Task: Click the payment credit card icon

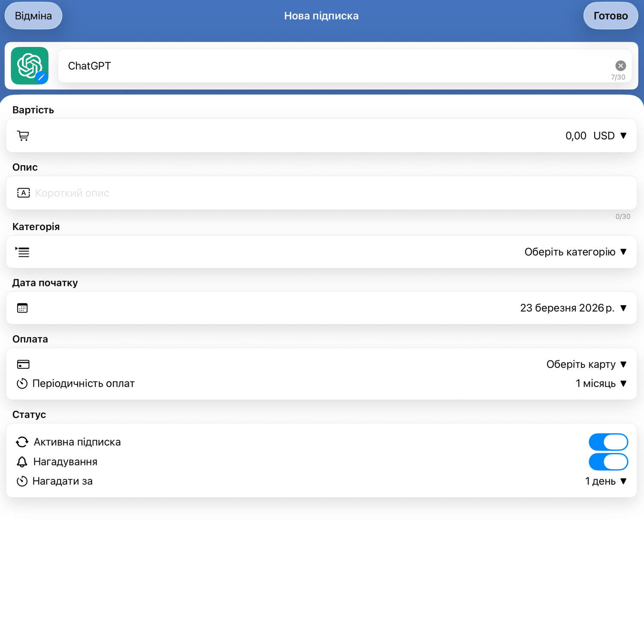Action: click(x=23, y=365)
